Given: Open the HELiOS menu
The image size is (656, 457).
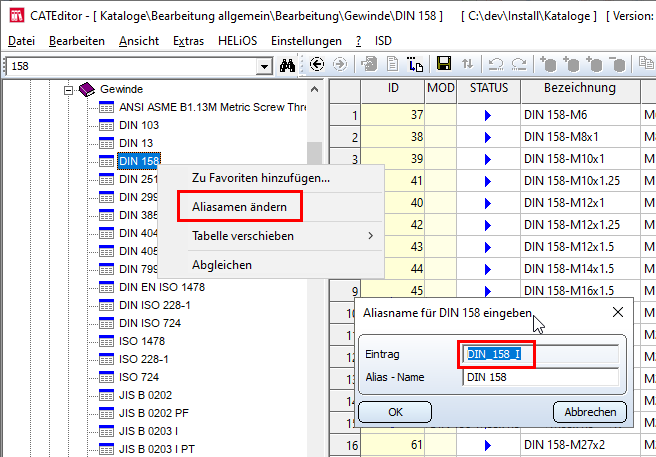Looking at the screenshot, I should pos(237,41).
